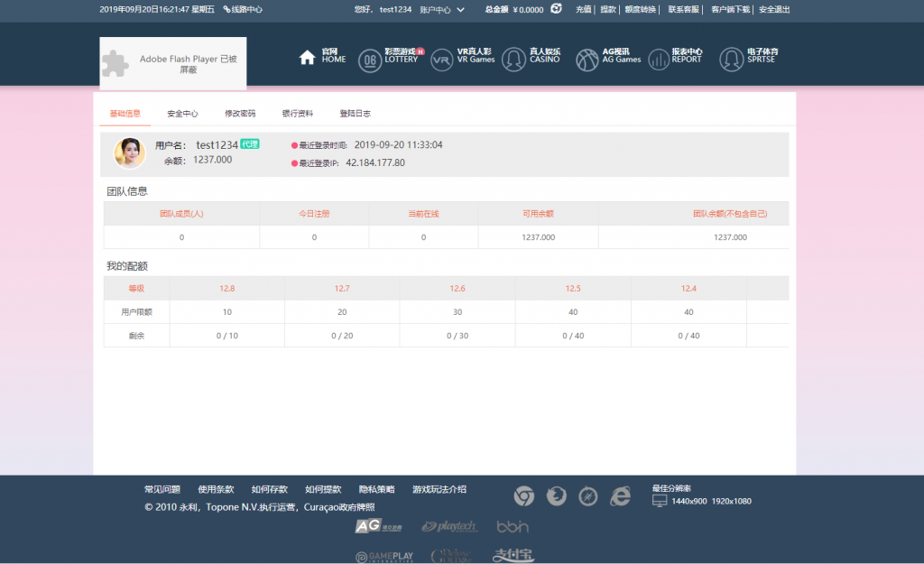Screen dimensions: 924x564
Task: Click the user avatar thumbnail
Action: 130,153
